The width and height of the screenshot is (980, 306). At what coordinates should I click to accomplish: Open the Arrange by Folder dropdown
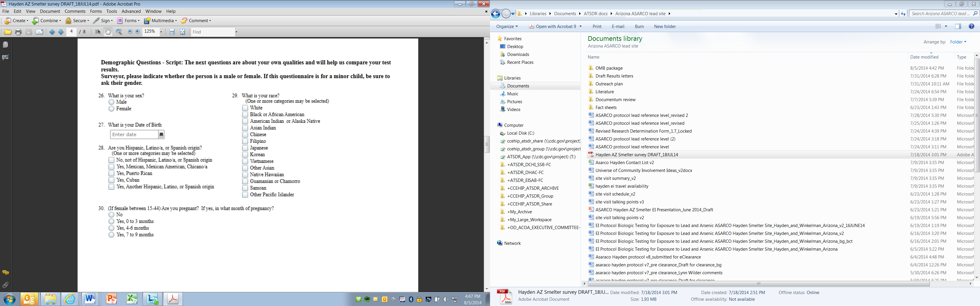[958, 42]
